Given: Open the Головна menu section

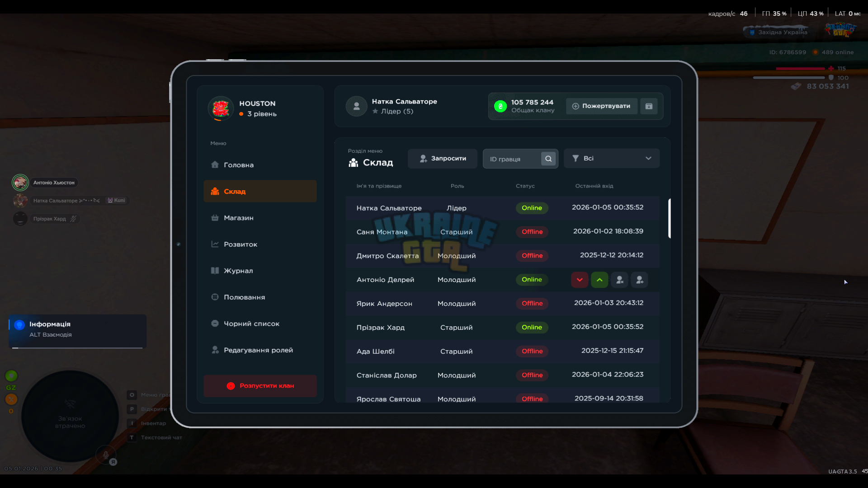Looking at the screenshot, I should click(x=260, y=165).
